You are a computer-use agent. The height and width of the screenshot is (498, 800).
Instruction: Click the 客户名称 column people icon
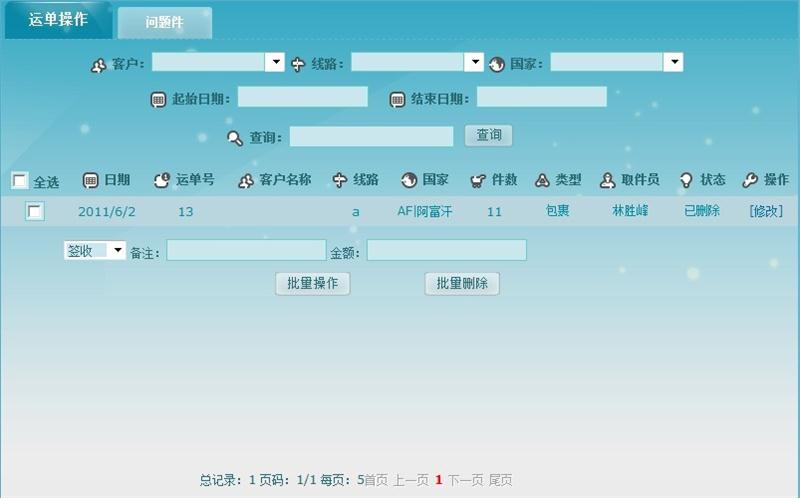(x=246, y=180)
